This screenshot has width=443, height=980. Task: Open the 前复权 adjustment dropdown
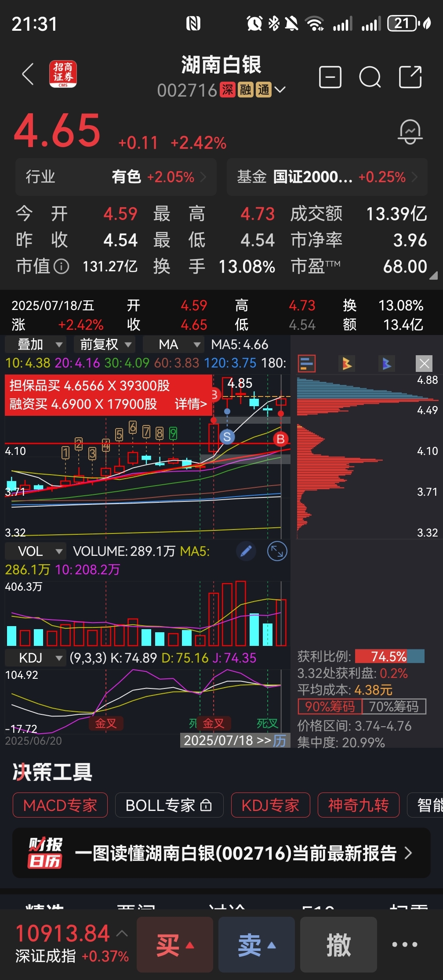click(x=105, y=344)
